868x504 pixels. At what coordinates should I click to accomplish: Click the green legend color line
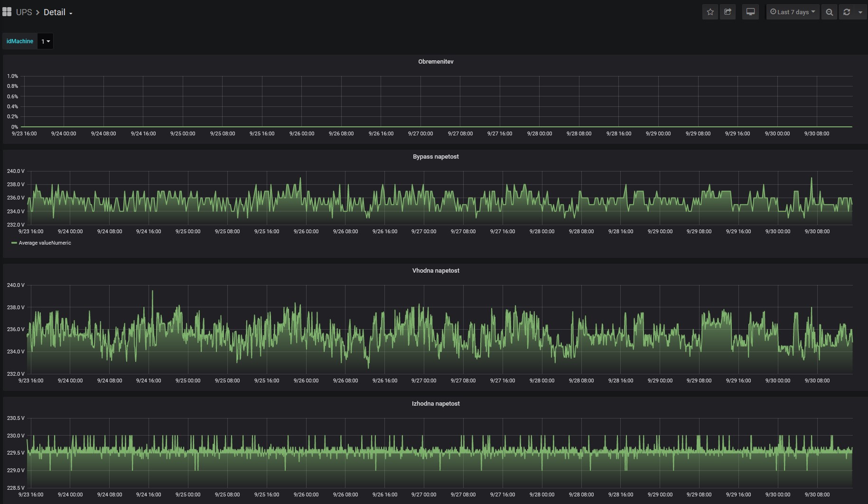pos(14,243)
